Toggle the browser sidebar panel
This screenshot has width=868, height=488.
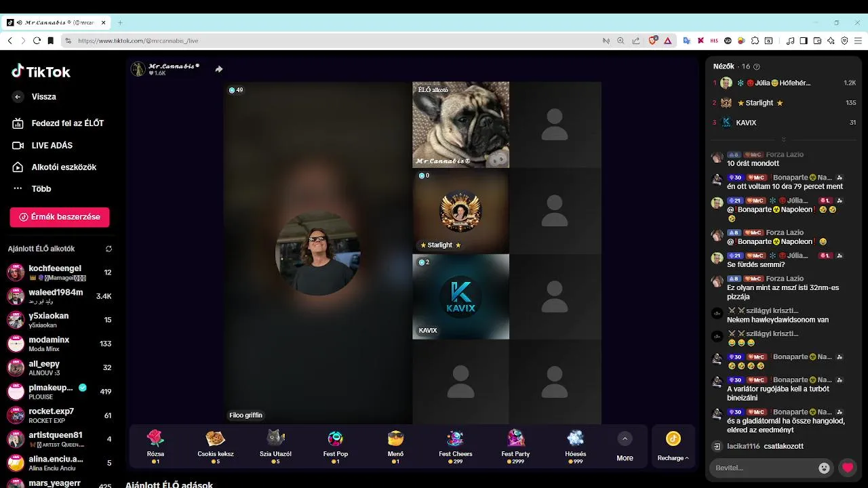[x=804, y=41]
